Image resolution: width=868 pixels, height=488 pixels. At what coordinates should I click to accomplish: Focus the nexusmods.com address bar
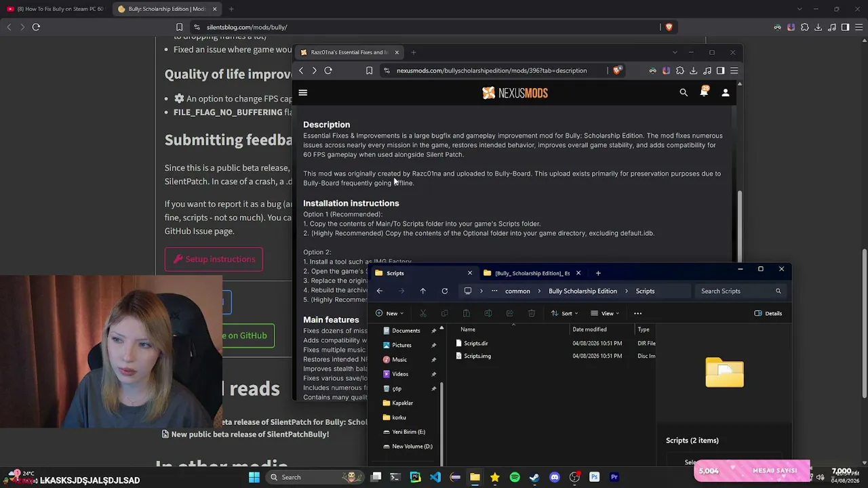pyautogui.click(x=492, y=70)
